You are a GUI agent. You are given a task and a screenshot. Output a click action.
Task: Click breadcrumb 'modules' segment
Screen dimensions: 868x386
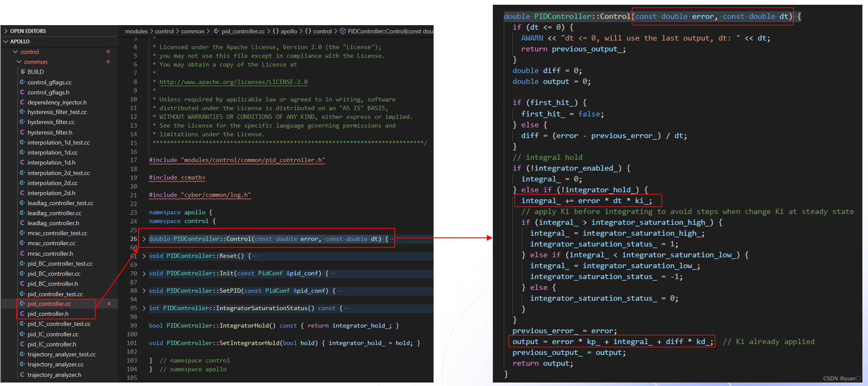[136, 31]
